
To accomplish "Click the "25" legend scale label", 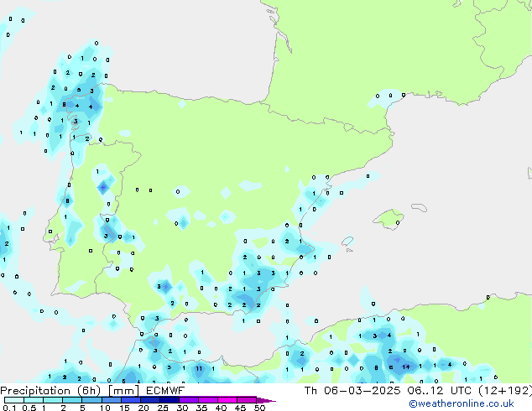I will point(163,408).
